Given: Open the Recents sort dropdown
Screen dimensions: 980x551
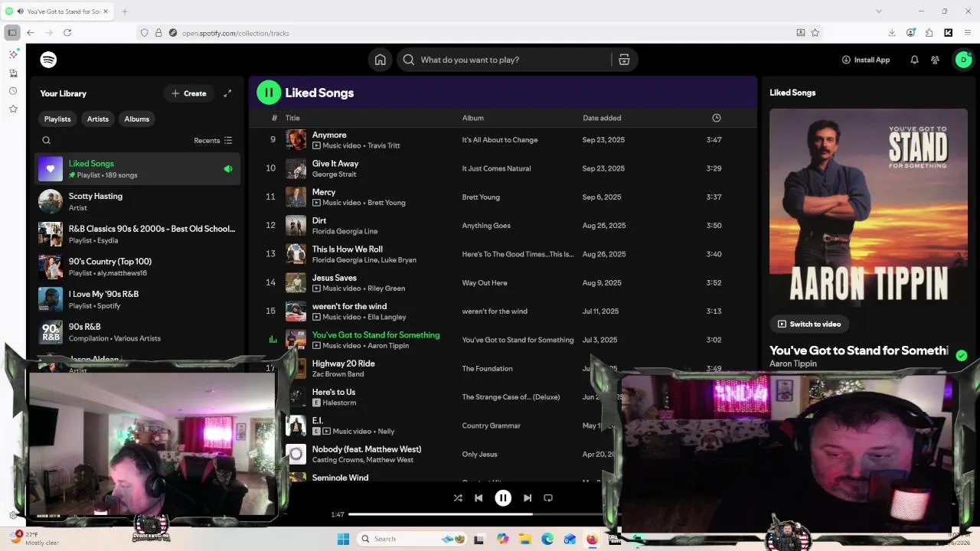Looking at the screenshot, I should point(213,140).
